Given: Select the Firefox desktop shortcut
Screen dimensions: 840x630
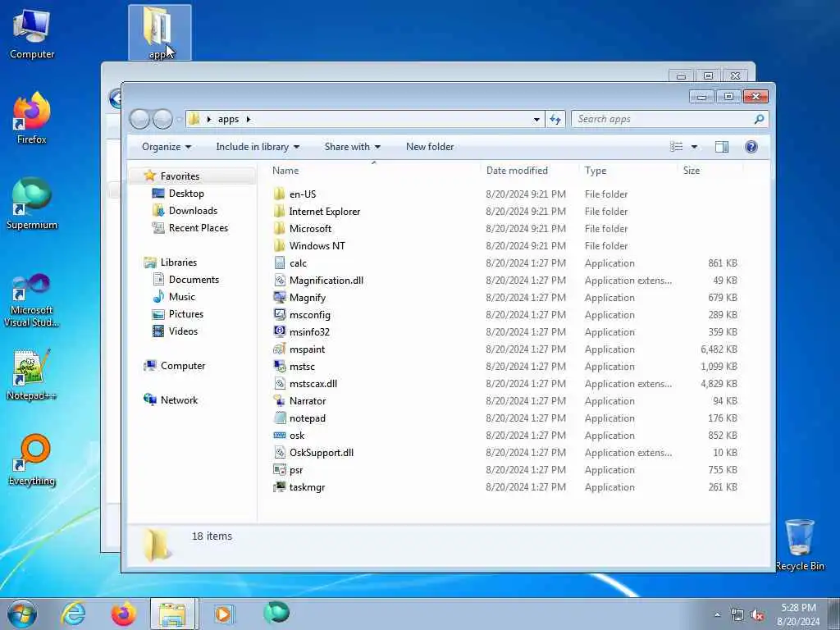Looking at the screenshot, I should 32,118.
